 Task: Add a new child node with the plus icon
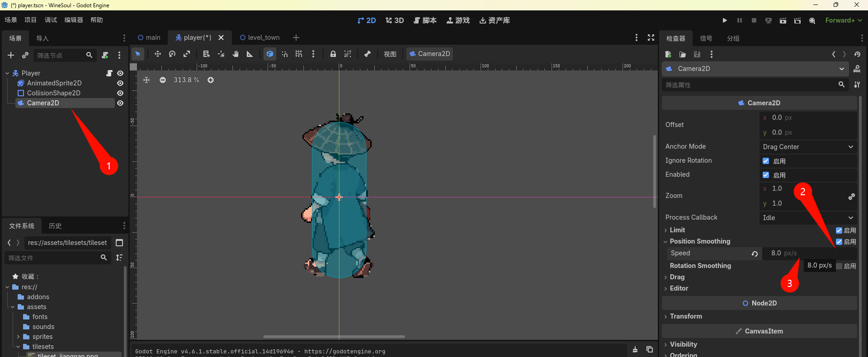(11, 55)
